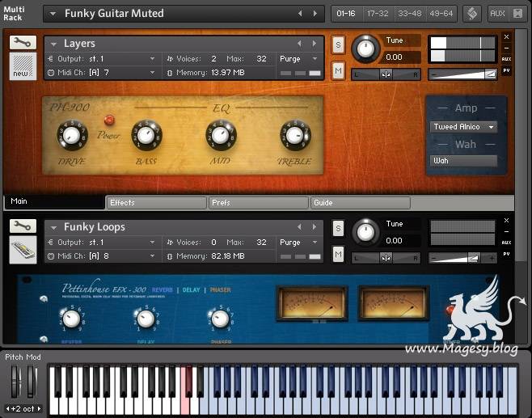This screenshot has height=418, width=532.
Task: Click the Phaser knob on EFX-300
Action: [x=220, y=319]
